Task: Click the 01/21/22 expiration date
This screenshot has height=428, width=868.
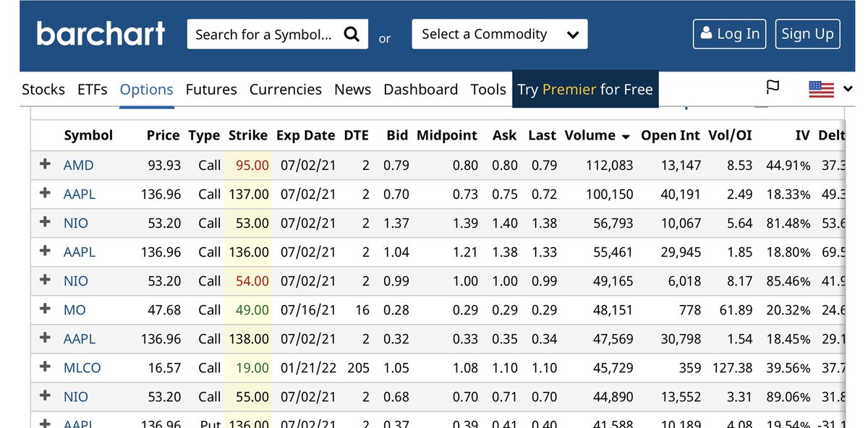Action: tap(308, 368)
